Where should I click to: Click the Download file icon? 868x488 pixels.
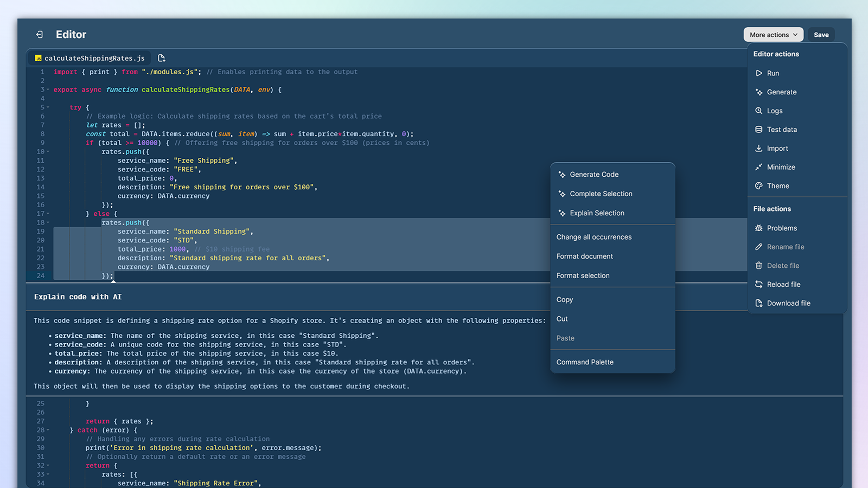(759, 303)
